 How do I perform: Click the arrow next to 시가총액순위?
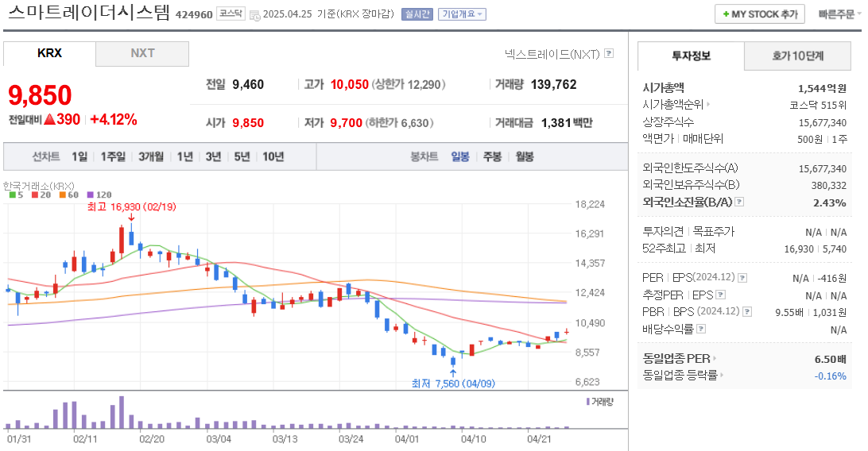(x=708, y=105)
